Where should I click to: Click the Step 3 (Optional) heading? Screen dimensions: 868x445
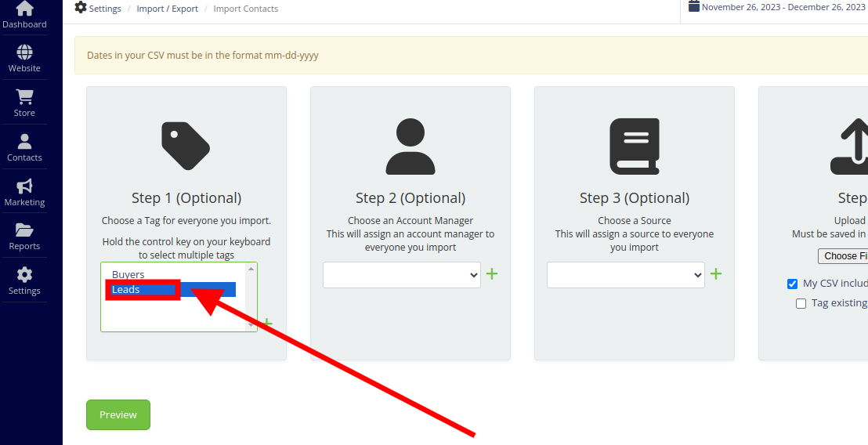(635, 198)
